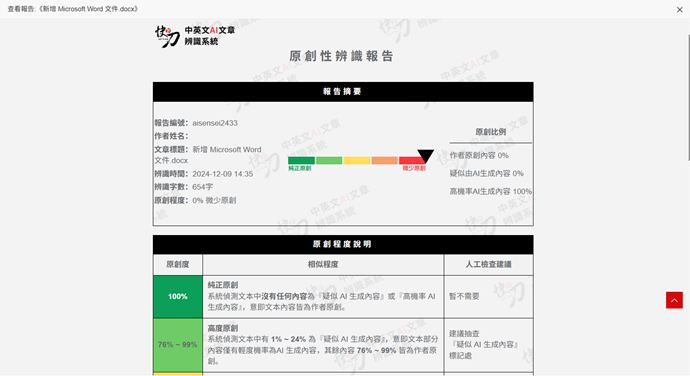Click the article title 新增 Microsoft Word

pos(227,150)
